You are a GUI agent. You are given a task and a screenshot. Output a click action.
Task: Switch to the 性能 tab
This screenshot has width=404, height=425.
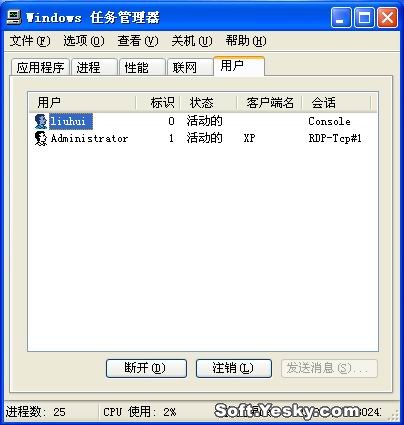142,67
